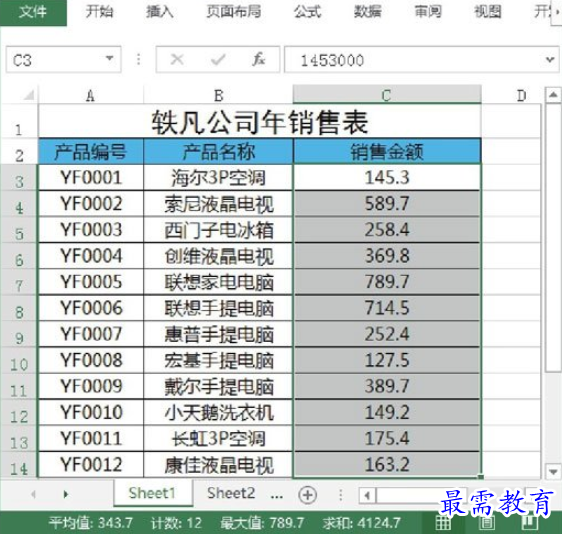Select cell containing YF0008
The width and height of the screenshot is (562, 534).
91,360
